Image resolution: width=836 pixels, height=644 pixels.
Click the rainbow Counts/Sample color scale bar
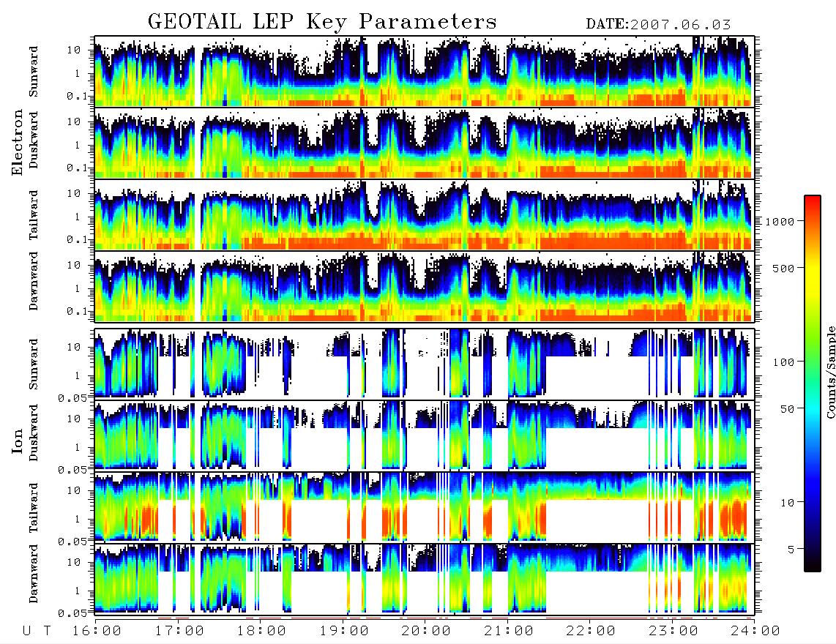pos(813,384)
